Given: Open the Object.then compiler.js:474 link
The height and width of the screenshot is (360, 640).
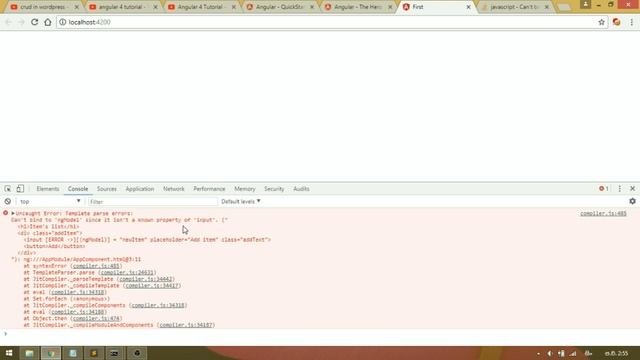Looking at the screenshot, I should (96, 318).
